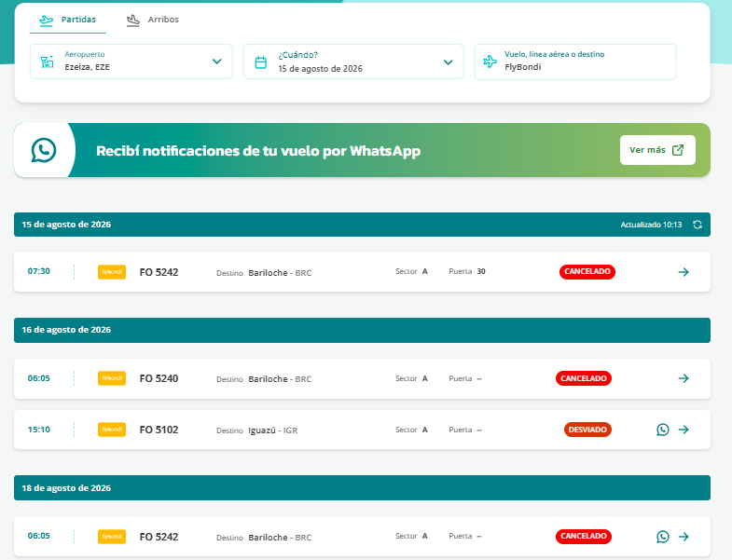The height and width of the screenshot is (560, 732).
Task: Switch to the Arribos tab
Action: tap(153, 20)
